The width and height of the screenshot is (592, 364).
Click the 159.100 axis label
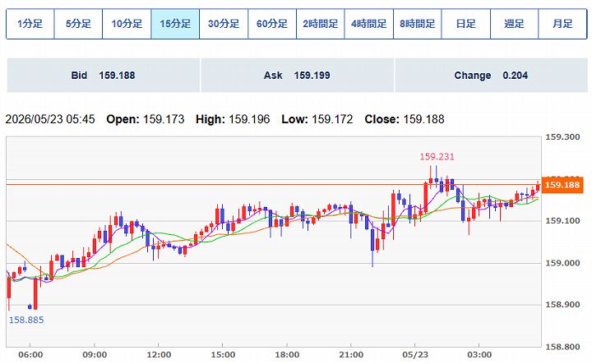(562, 221)
